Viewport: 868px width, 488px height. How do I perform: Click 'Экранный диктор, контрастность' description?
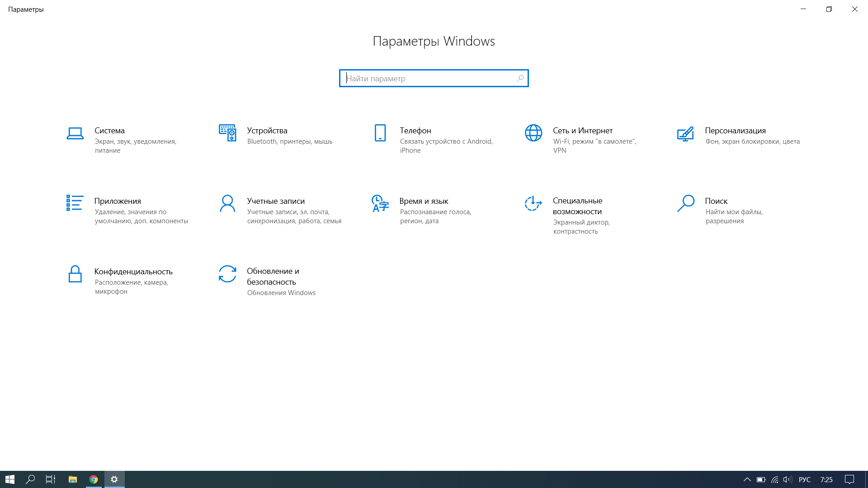[581, 227]
